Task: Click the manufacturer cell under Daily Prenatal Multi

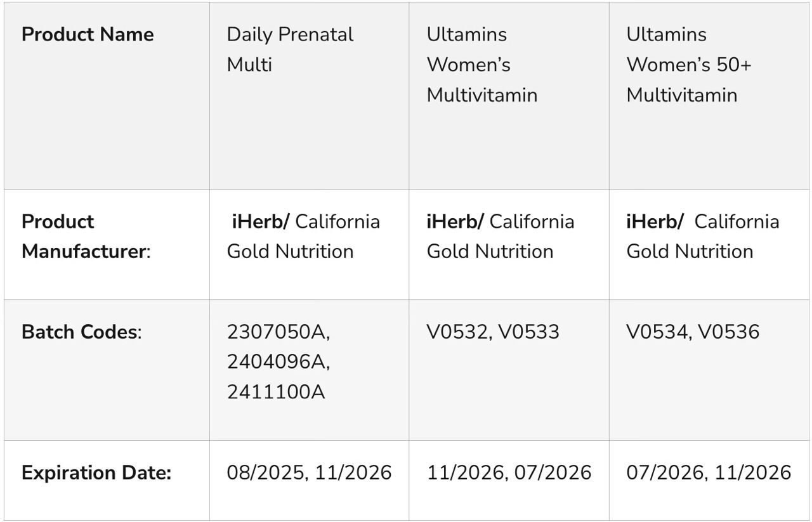Action: [x=303, y=237]
